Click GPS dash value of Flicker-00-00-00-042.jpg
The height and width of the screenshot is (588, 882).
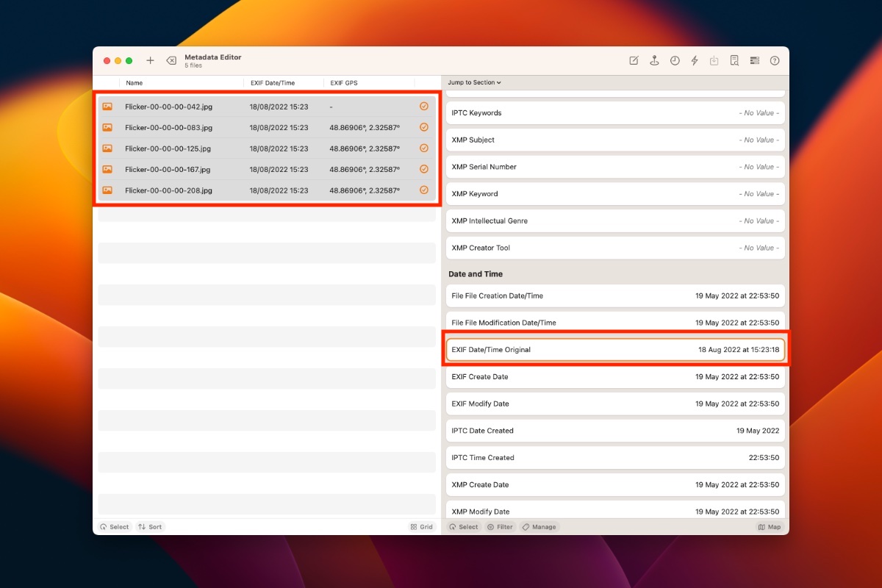pyautogui.click(x=331, y=107)
